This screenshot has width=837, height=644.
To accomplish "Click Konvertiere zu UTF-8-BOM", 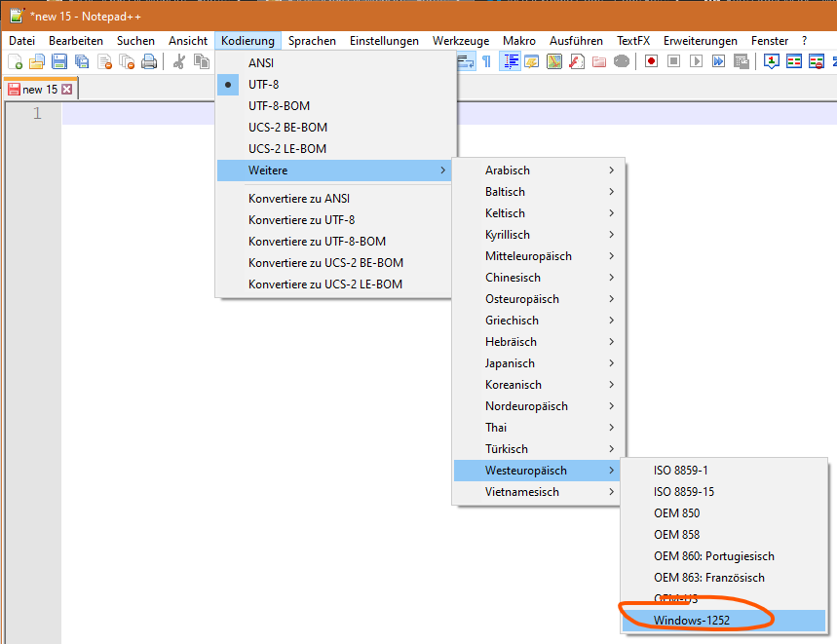I will click(x=334, y=242).
